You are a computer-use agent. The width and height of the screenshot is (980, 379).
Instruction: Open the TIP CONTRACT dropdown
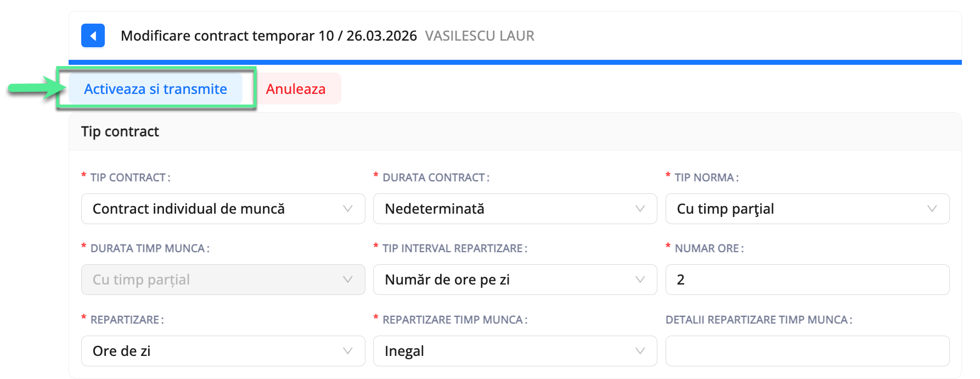[222, 209]
